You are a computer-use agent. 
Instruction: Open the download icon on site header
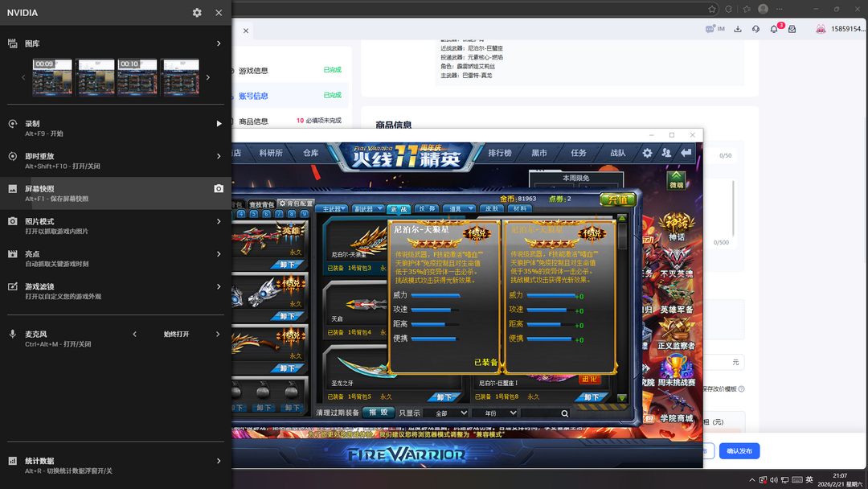737,29
